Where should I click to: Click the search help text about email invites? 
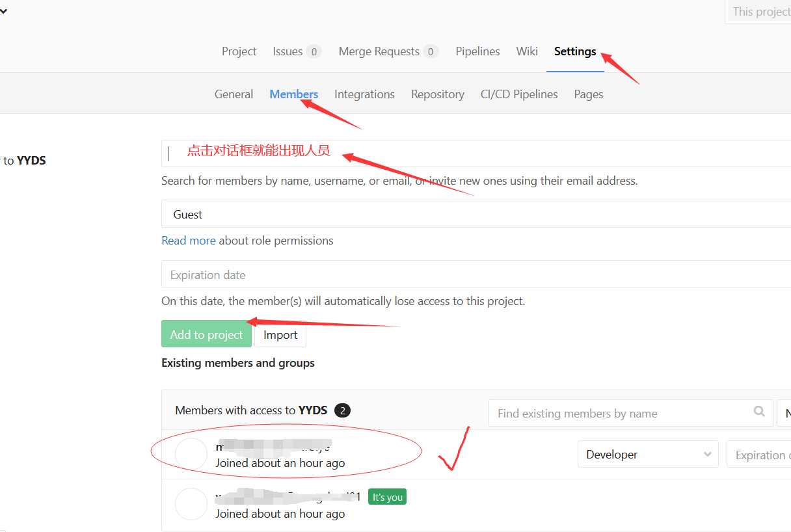point(399,181)
